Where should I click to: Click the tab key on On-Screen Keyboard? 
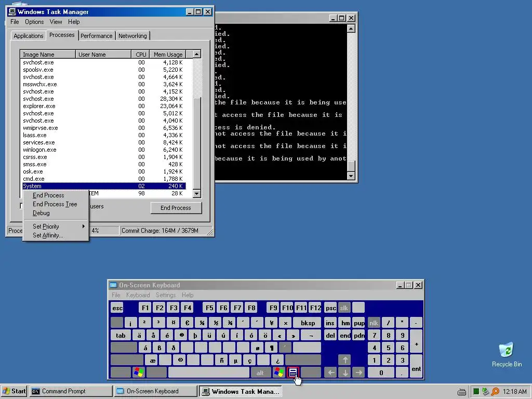pyautogui.click(x=121, y=335)
